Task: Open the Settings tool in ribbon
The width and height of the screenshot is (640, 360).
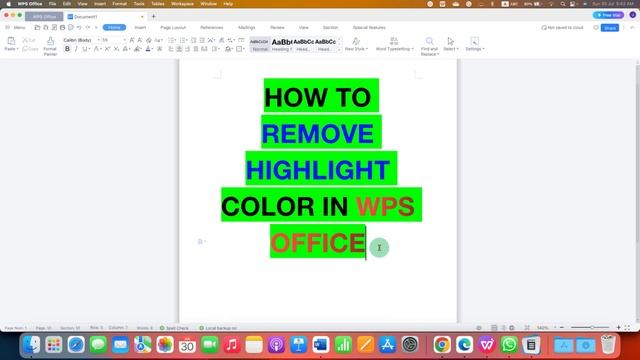Action: pos(475,44)
